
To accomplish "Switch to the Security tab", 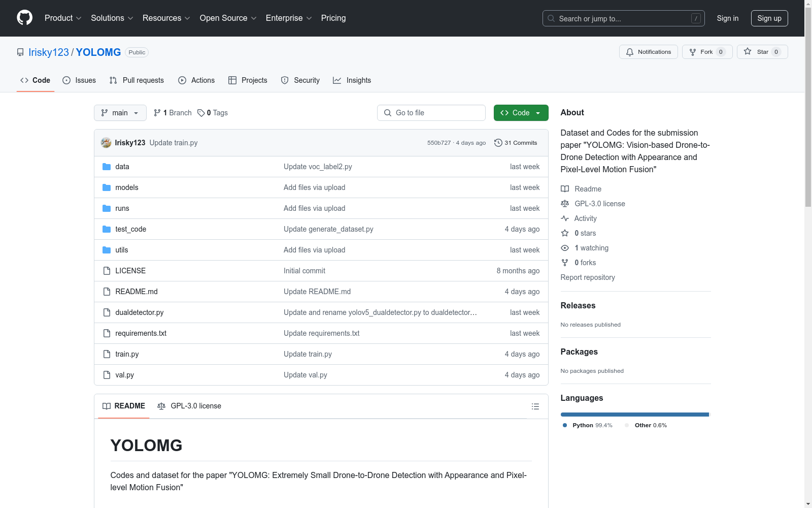I will tap(300, 80).
